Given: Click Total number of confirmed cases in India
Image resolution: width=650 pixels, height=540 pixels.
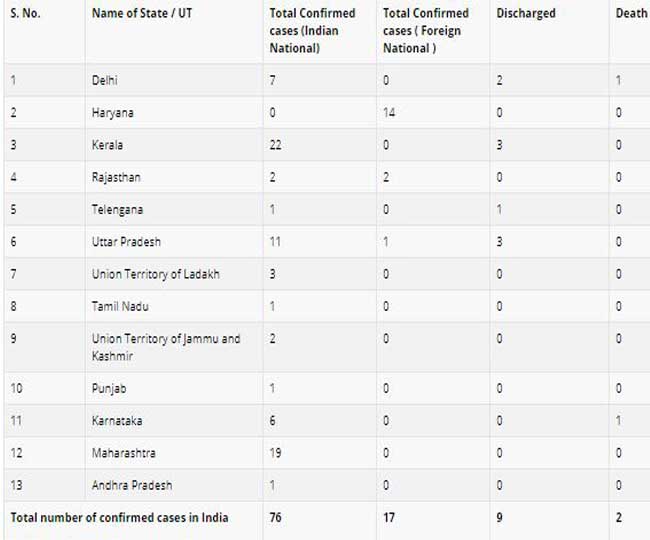Looking at the screenshot, I should (119, 518).
